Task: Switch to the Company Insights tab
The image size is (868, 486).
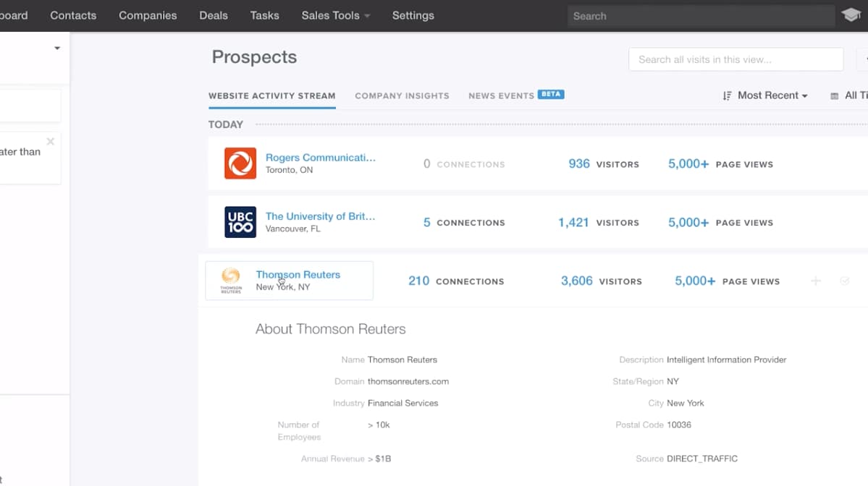Action: click(402, 95)
